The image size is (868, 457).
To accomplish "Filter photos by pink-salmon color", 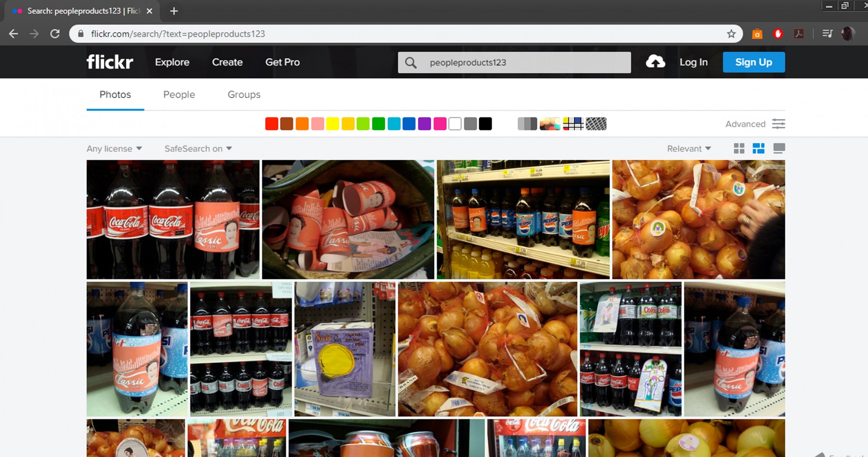I will [317, 124].
